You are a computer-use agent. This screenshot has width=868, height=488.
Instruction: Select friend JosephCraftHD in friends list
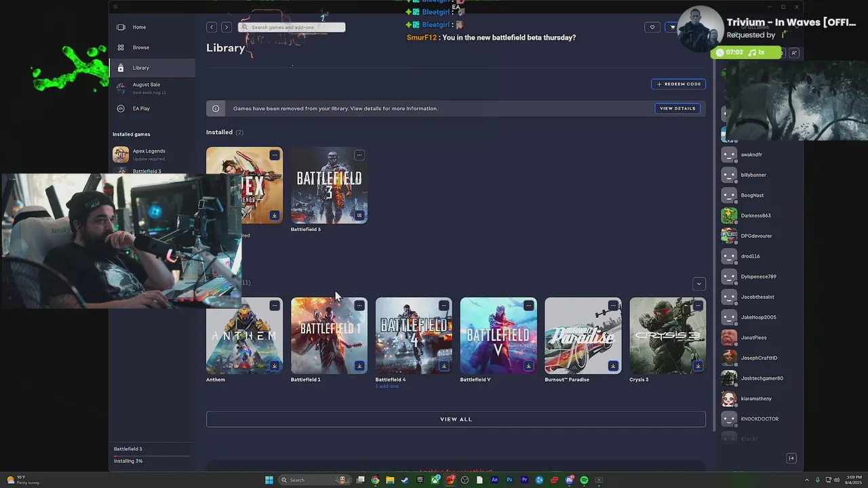pyautogui.click(x=759, y=358)
